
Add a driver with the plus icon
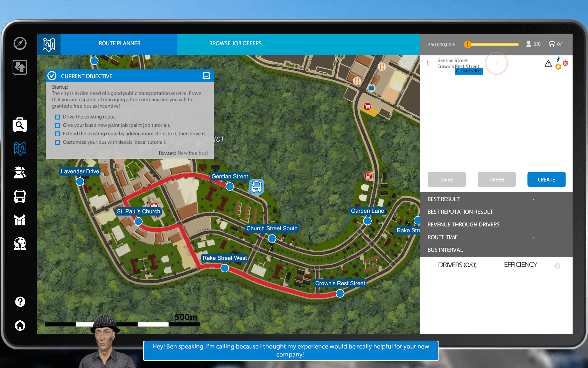(558, 266)
